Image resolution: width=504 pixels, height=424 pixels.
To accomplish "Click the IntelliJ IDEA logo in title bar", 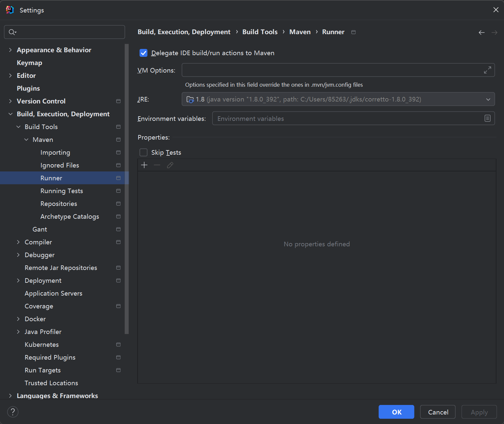I will point(10,10).
